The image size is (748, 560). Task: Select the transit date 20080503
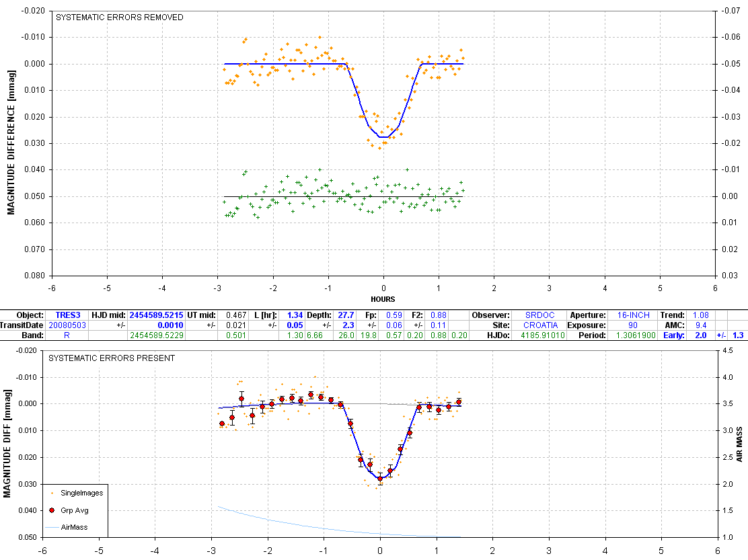[x=68, y=325]
